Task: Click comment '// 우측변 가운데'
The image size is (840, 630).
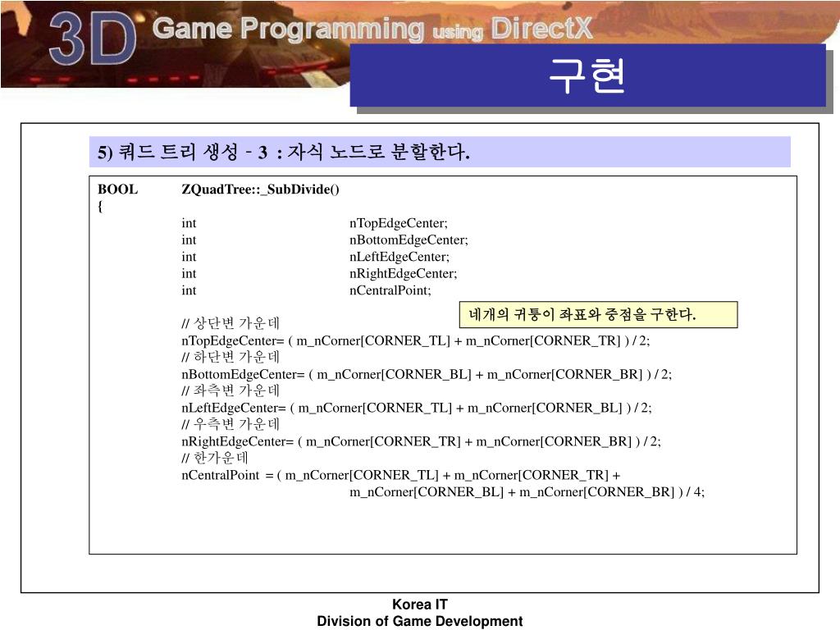Action: coord(231,424)
